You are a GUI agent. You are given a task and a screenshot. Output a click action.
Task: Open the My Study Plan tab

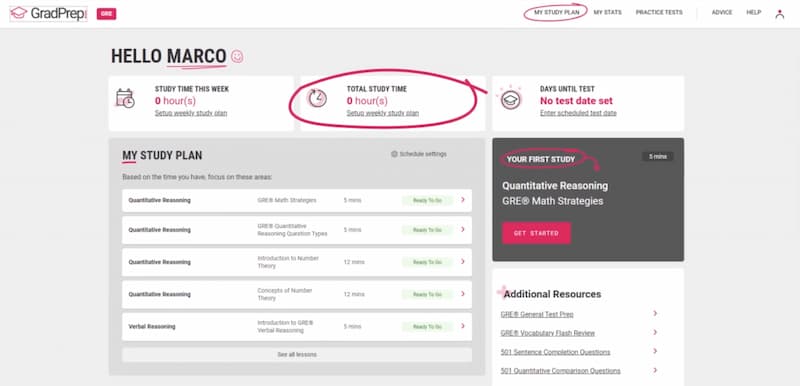coord(556,12)
